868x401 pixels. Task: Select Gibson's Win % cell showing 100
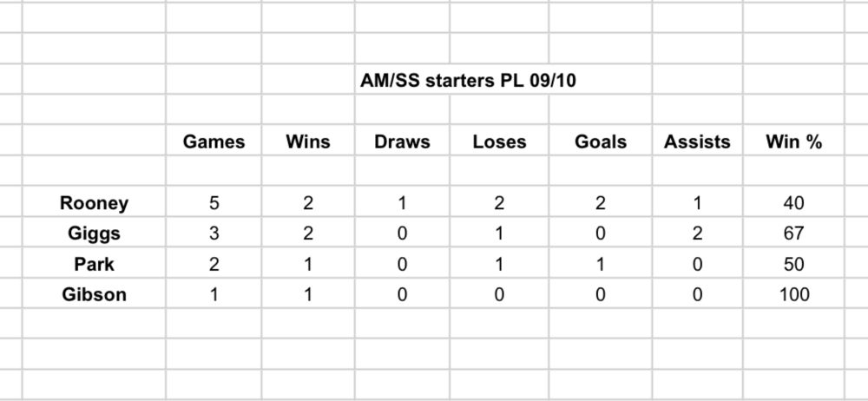click(x=794, y=293)
